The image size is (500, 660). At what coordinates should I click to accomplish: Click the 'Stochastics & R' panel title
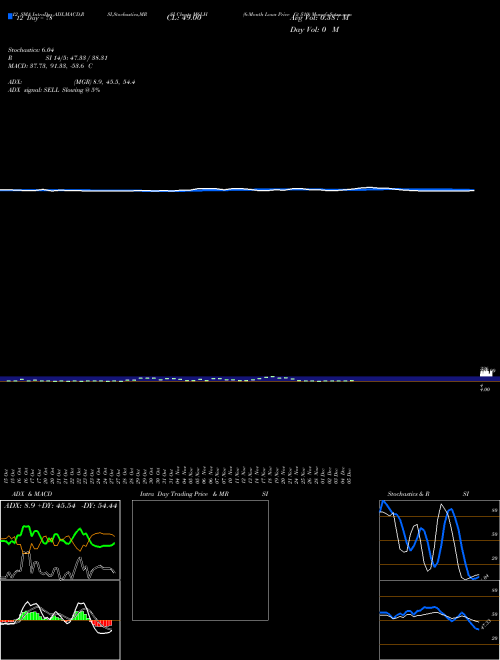tap(408, 494)
